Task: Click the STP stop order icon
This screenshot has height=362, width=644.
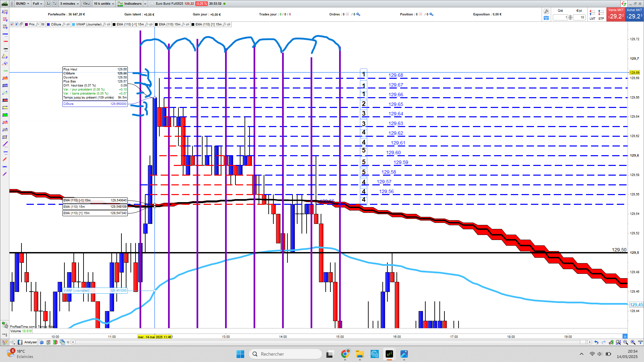Action: pyautogui.click(x=601, y=13)
